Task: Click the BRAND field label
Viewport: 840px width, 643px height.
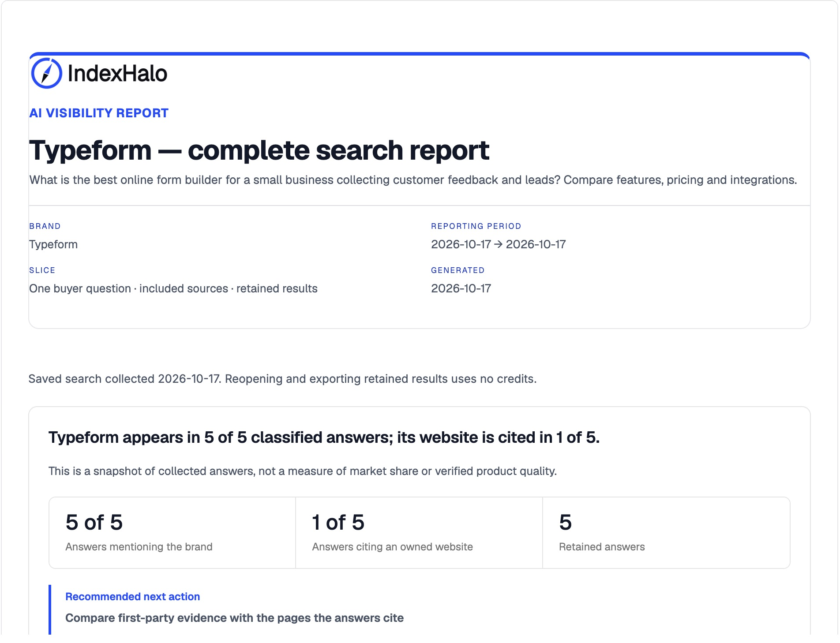Action: [45, 226]
